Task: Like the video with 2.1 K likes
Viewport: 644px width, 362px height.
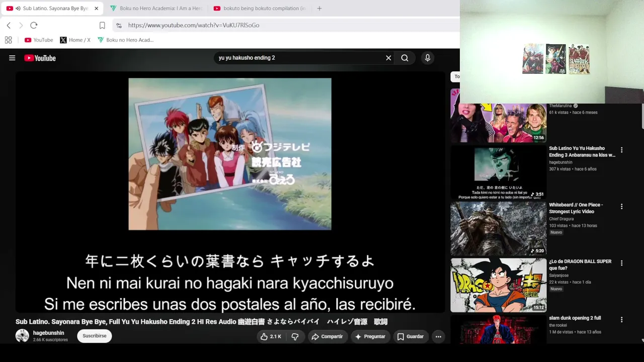Action: (x=271, y=337)
